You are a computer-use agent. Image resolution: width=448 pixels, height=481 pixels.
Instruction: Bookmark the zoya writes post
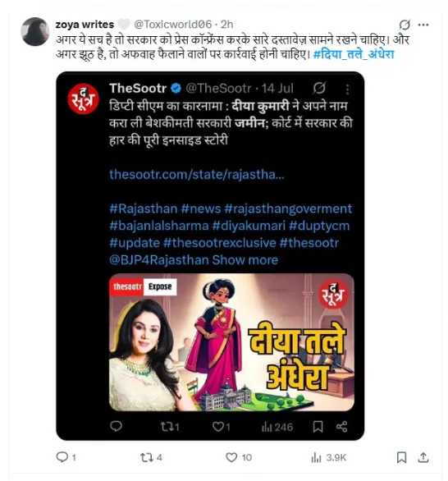(x=401, y=457)
